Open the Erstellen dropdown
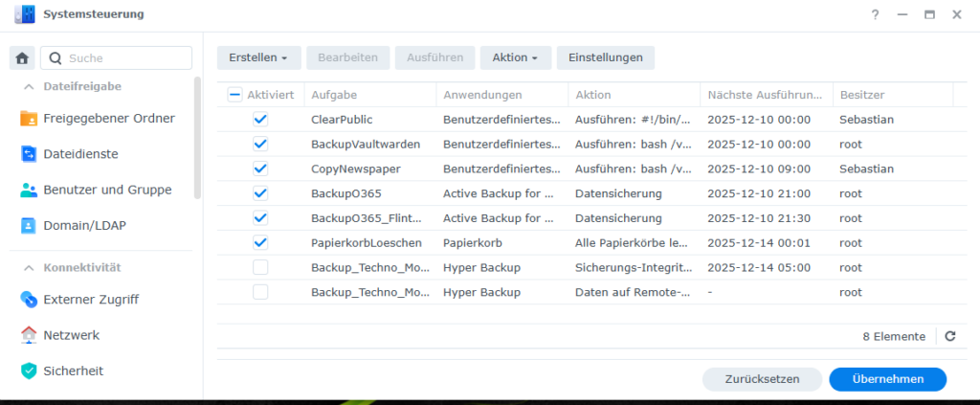The image size is (980, 405). (258, 57)
